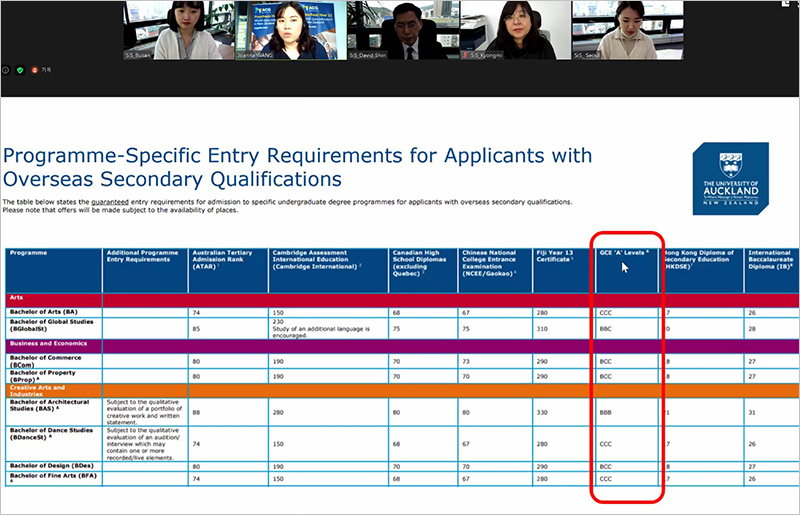
Task: Click IB value 28 for Global Studies
Action: pos(752,329)
